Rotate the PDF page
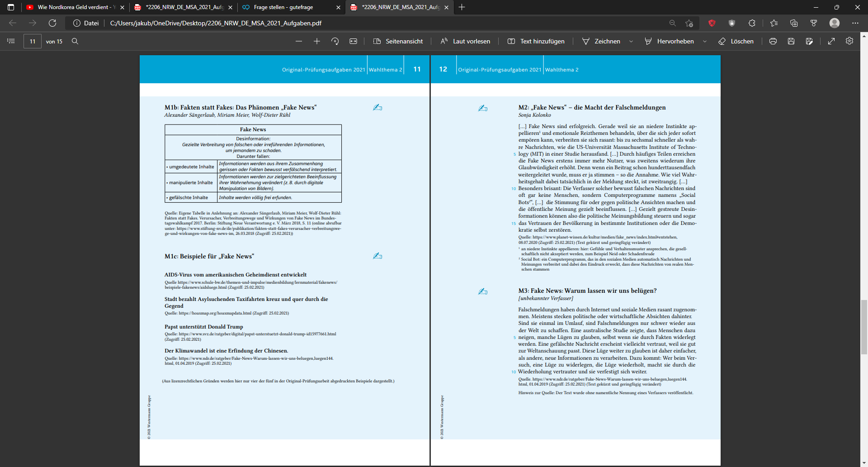The width and height of the screenshot is (868, 467). [x=335, y=41]
